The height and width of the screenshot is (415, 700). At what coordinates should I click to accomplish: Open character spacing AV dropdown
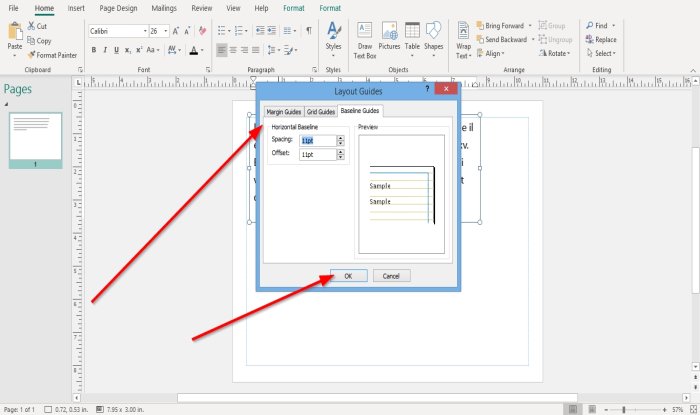(x=174, y=50)
